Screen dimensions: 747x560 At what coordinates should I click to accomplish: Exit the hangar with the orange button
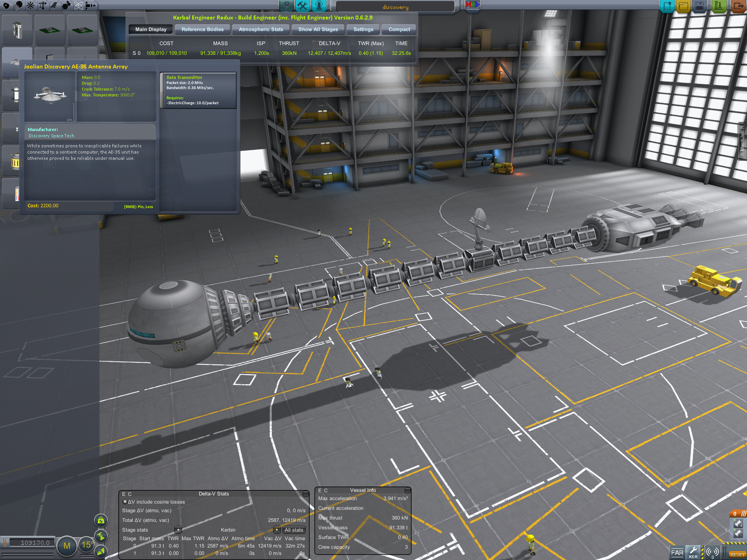[x=738, y=6]
